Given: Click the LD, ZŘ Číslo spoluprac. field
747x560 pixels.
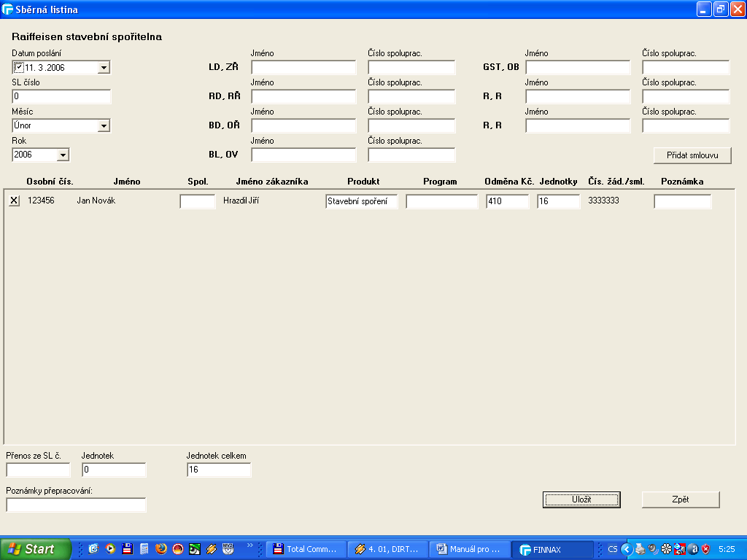Looking at the screenshot, I should [x=411, y=67].
